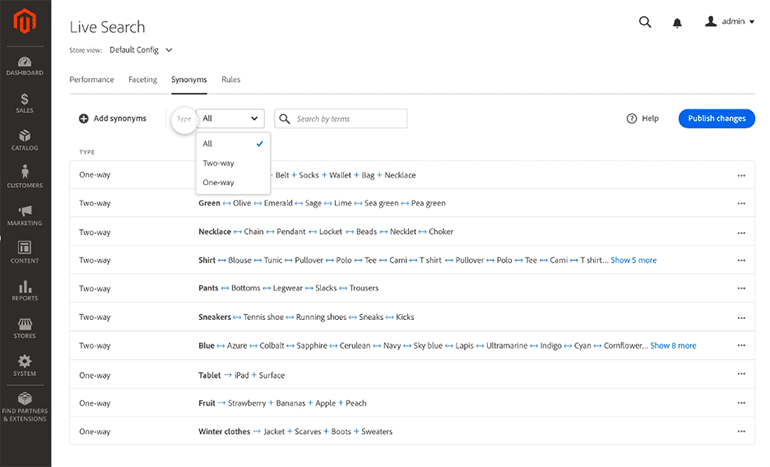770x467 pixels.
Task: Select the Two-way option in Type list
Action: click(218, 163)
